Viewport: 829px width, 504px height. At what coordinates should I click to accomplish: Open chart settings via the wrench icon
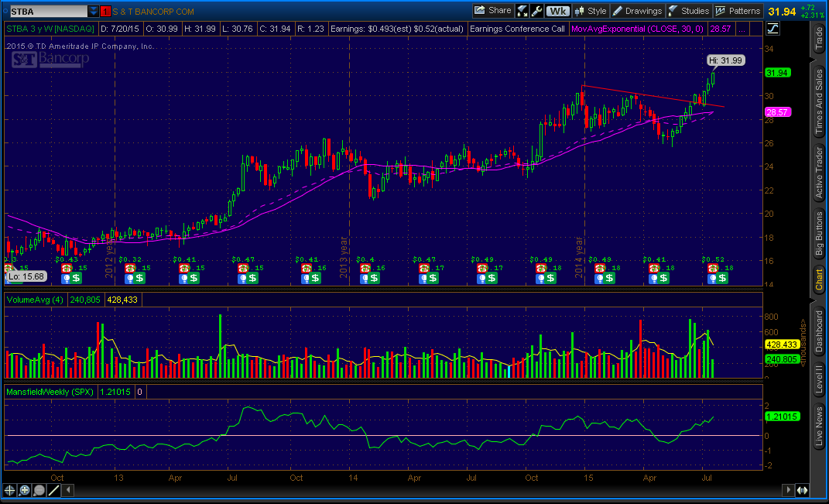[537, 11]
